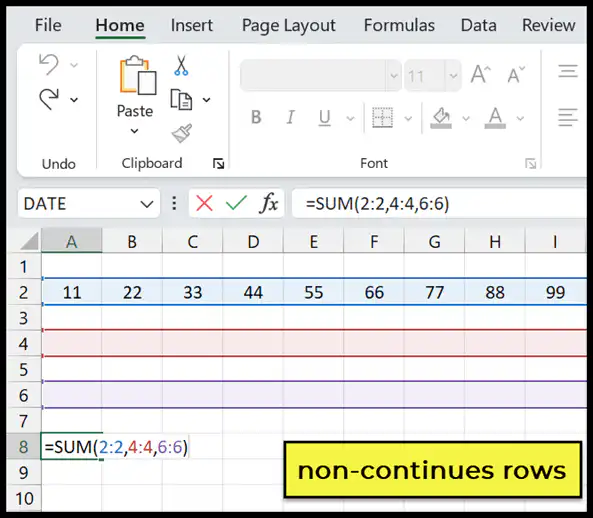Open the Page Layout tab
Image resolution: width=593 pixels, height=518 pixels.
[289, 26]
